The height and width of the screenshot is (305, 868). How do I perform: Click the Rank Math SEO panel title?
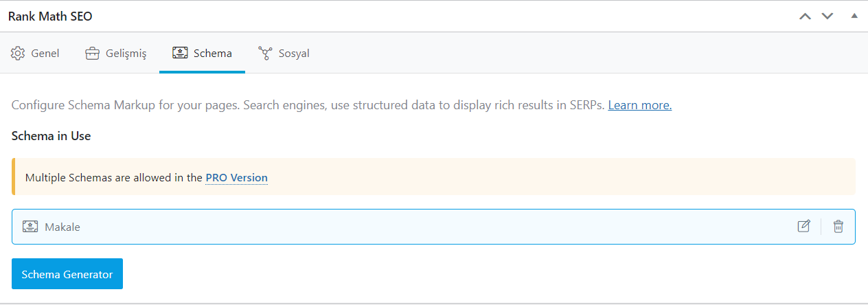50,16
